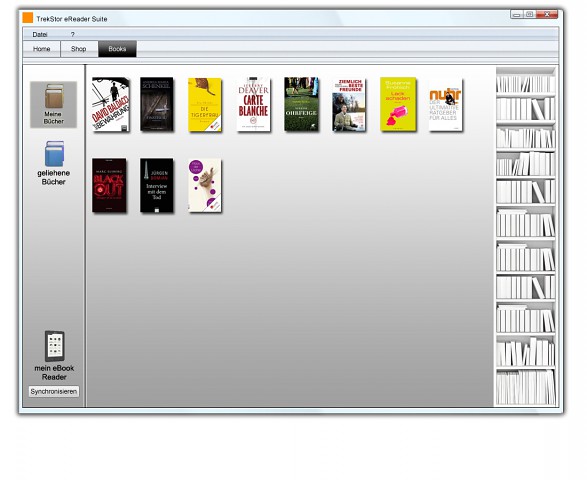Image resolution: width=587 pixels, height=480 pixels.
Task: Open the Datei menu
Action: tap(40, 34)
